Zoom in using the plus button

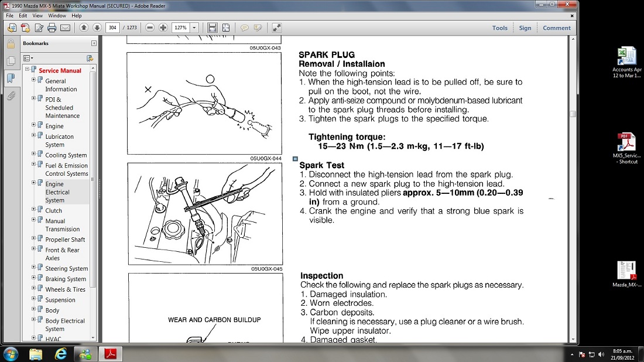[163, 28]
